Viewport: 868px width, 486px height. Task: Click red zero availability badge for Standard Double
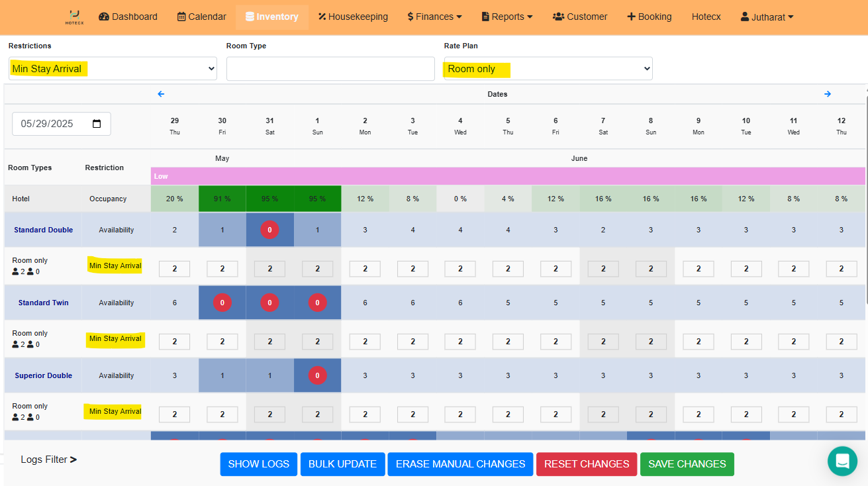tap(269, 230)
